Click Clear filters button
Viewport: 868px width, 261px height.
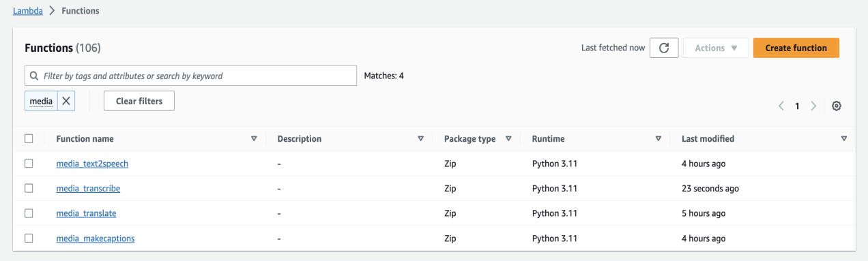(x=139, y=101)
